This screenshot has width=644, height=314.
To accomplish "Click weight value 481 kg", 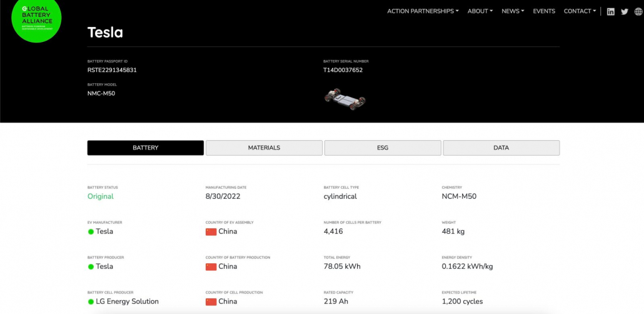I will click(453, 231).
